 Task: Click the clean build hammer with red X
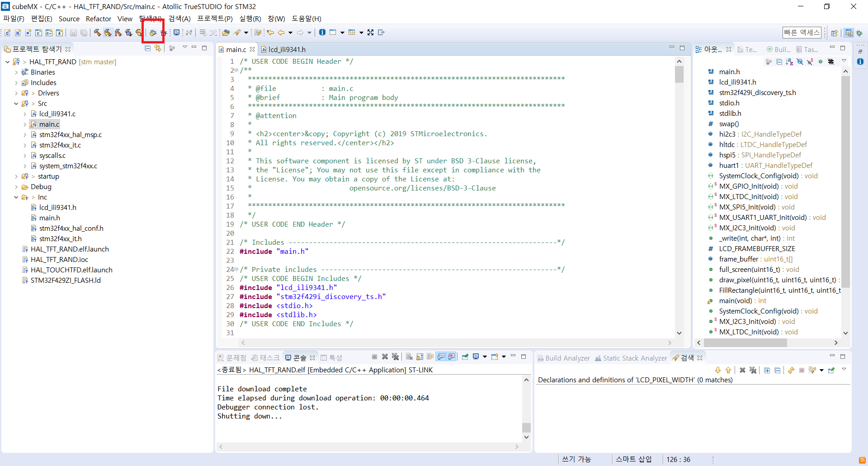tap(118, 33)
